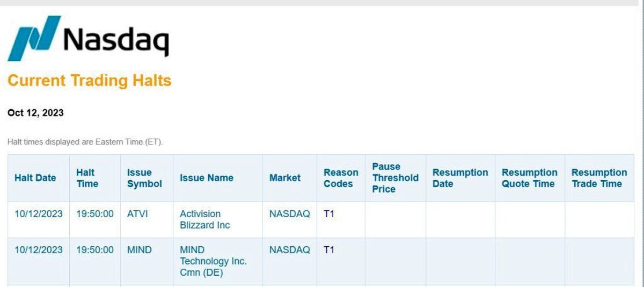Screen dimensions: 644x287
Task: Click the Market column header
Action: (x=284, y=178)
